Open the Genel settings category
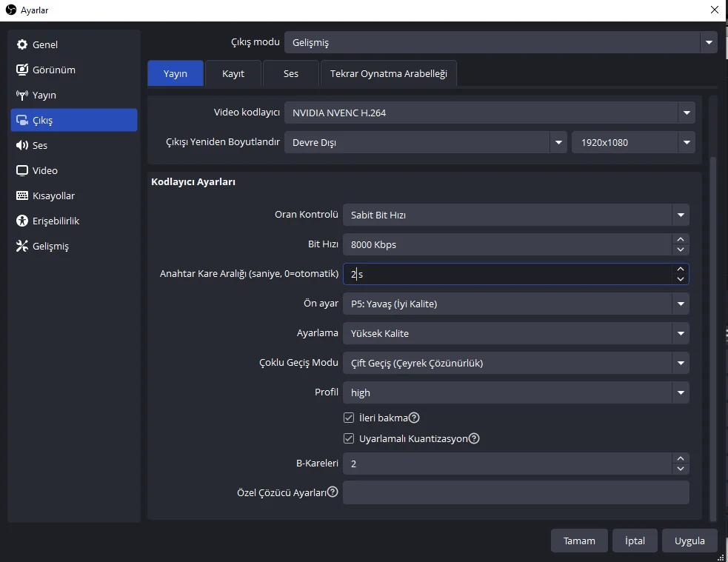 (74, 44)
